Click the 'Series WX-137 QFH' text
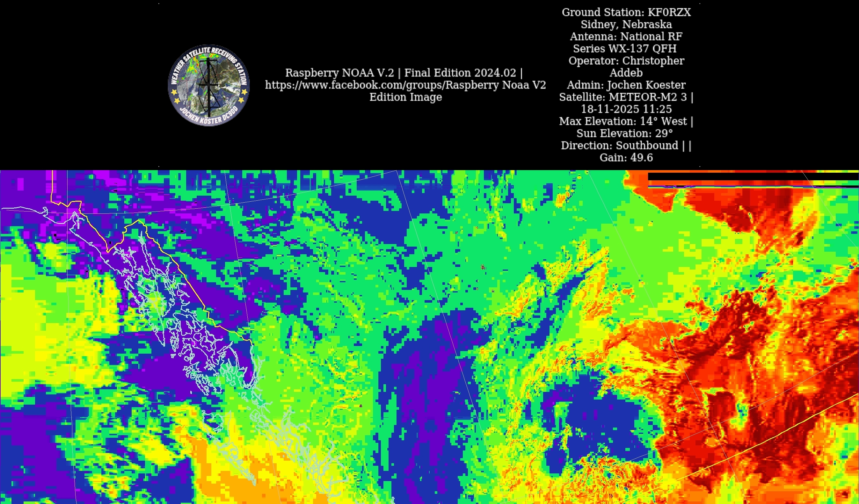This screenshot has height=504, width=859. [x=624, y=49]
